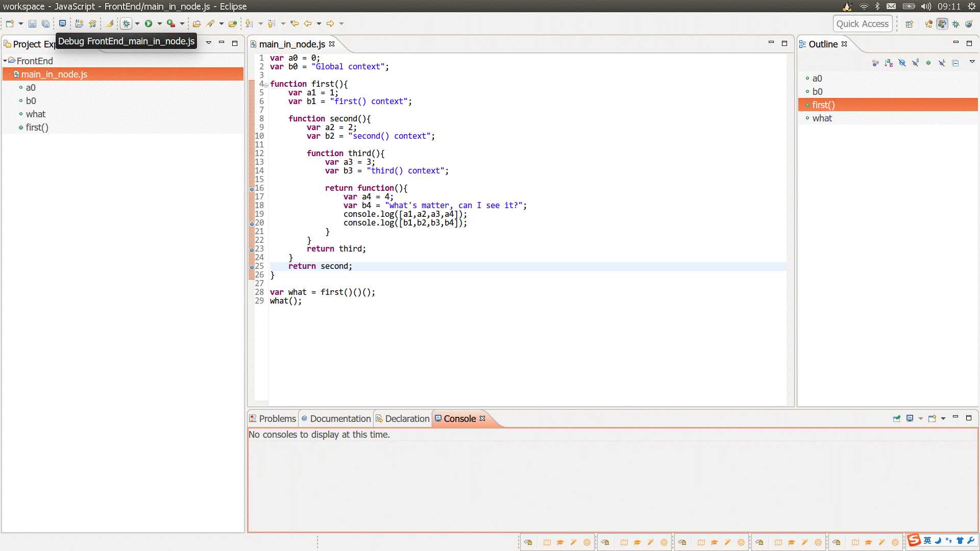Click the External Tools run icon
The height and width of the screenshot is (551, 980).
[171, 23]
